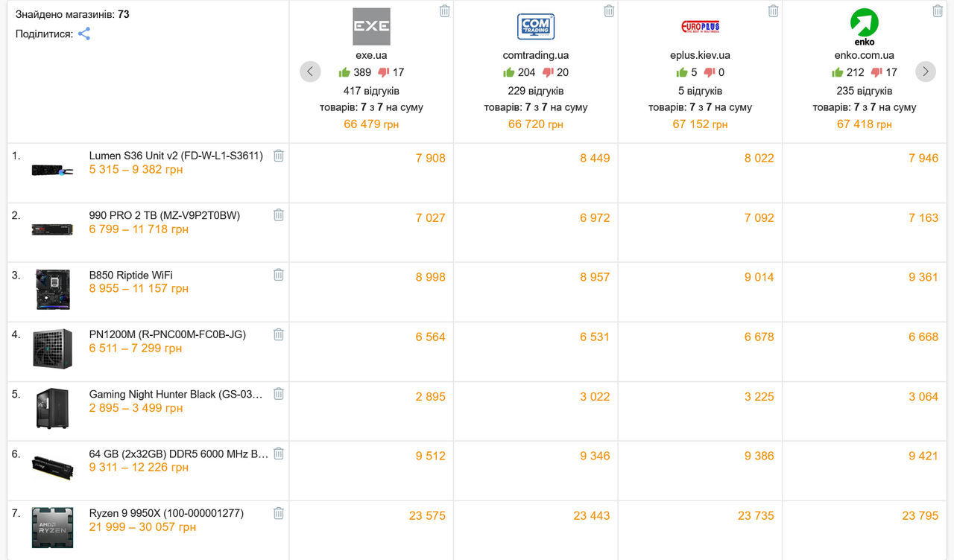Remove the eplus.kiev.ua store column
Image resolution: width=954 pixels, height=560 pixels.
click(774, 10)
